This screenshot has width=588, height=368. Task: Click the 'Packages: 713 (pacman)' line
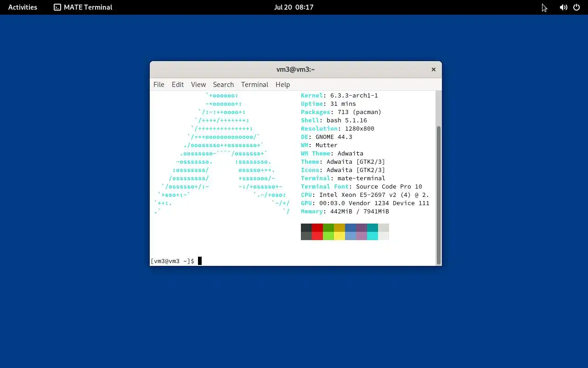click(341, 112)
